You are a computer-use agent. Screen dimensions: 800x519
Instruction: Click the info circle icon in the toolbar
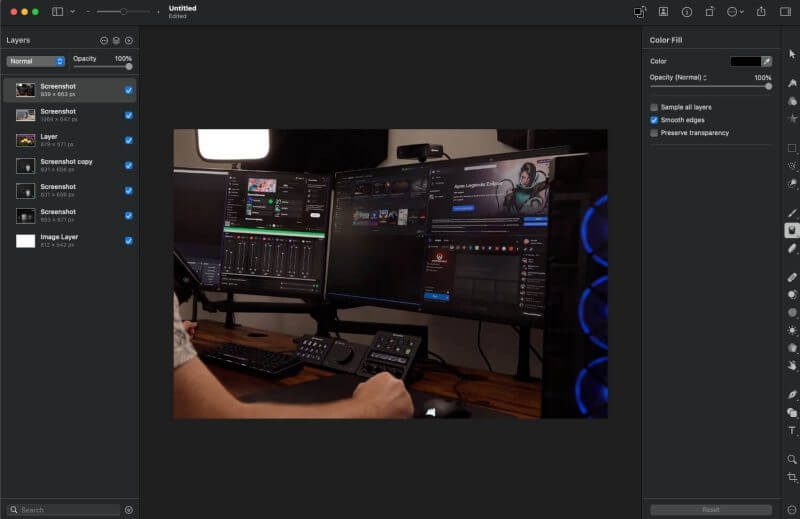(x=687, y=12)
